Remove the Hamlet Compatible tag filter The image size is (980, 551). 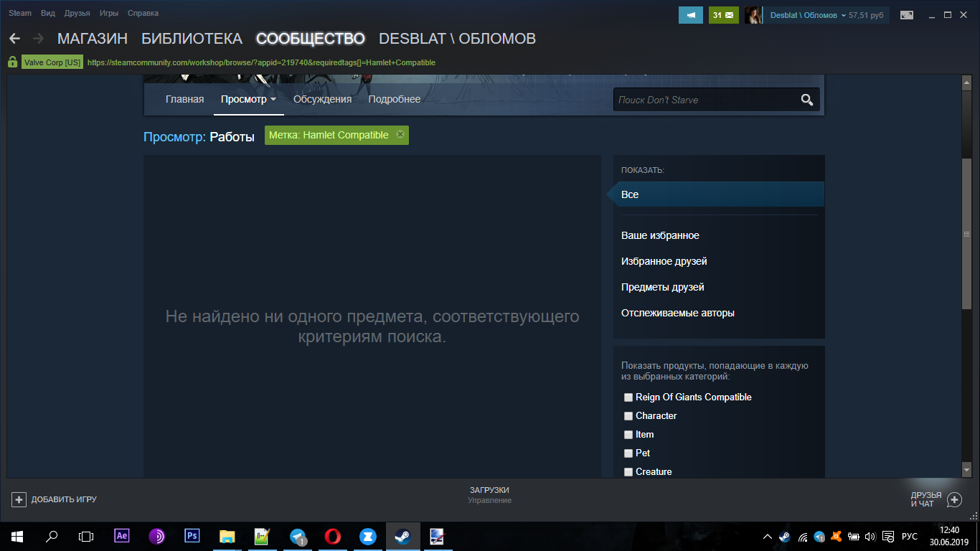tap(400, 134)
